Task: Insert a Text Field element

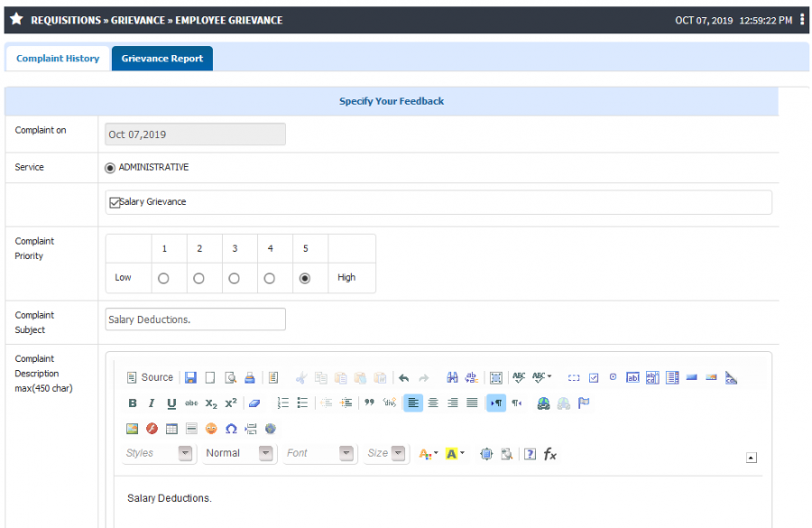Action: tap(632, 378)
